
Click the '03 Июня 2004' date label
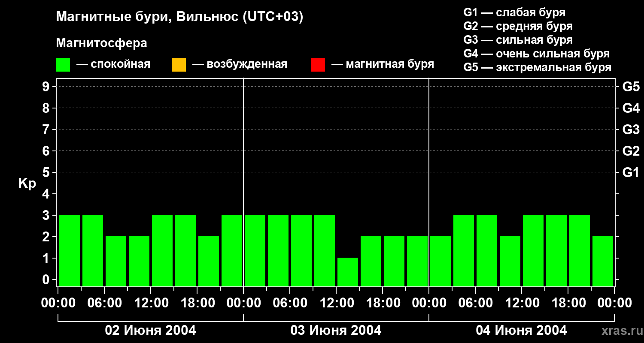click(x=336, y=330)
